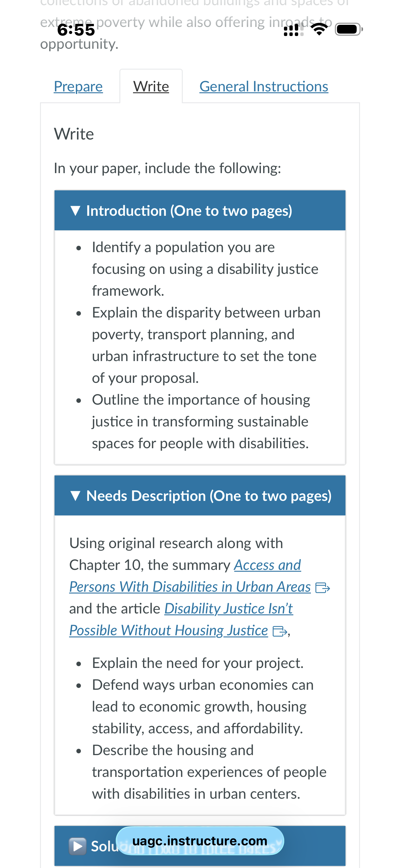Screen dimensions: 400x868
Task: Tap the cellular signal indicator
Action: [x=294, y=30]
